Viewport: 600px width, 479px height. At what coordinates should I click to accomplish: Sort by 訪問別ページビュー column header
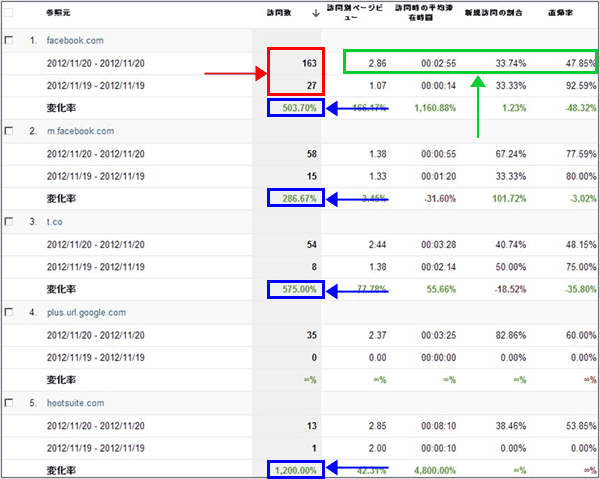pos(354,13)
